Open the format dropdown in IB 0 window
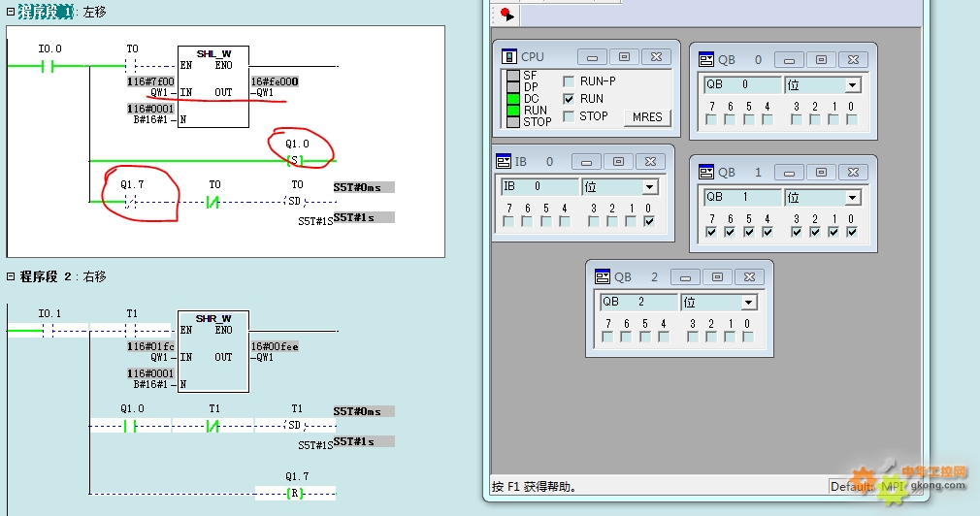980x516 pixels. tap(650, 187)
